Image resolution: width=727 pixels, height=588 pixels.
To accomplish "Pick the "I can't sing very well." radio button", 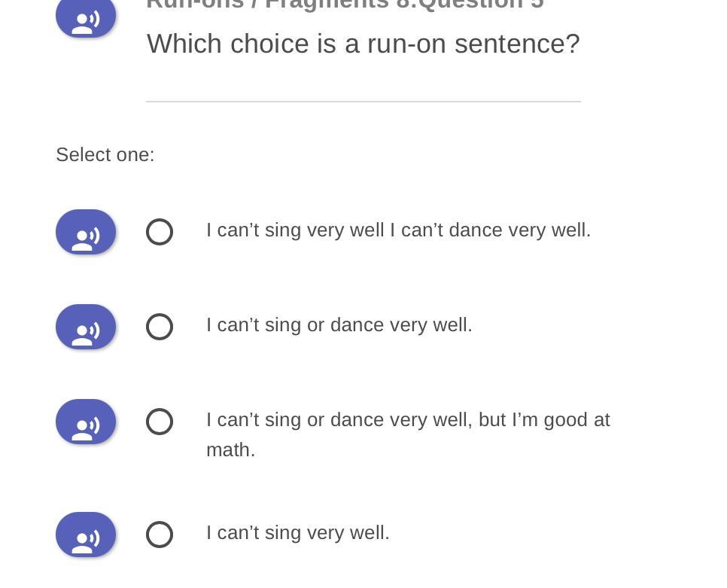I will click(x=160, y=535).
